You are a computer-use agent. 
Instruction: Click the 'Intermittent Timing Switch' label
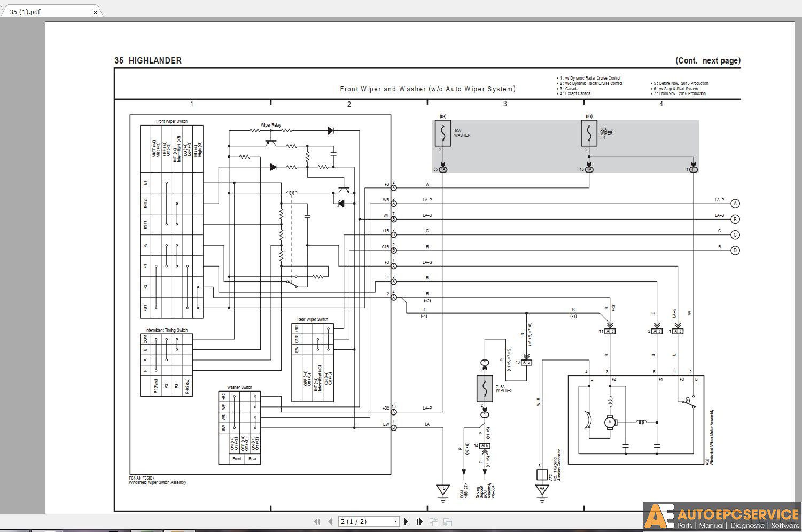(x=167, y=330)
